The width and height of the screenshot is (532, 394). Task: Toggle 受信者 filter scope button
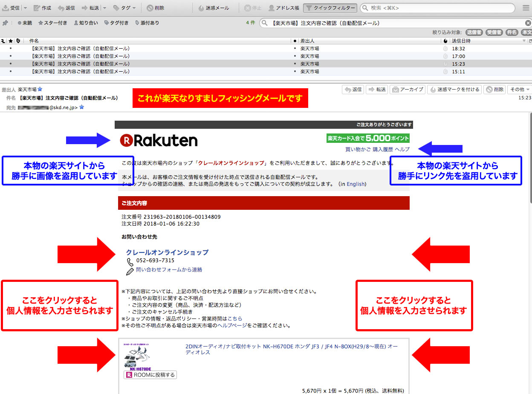(x=494, y=32)
